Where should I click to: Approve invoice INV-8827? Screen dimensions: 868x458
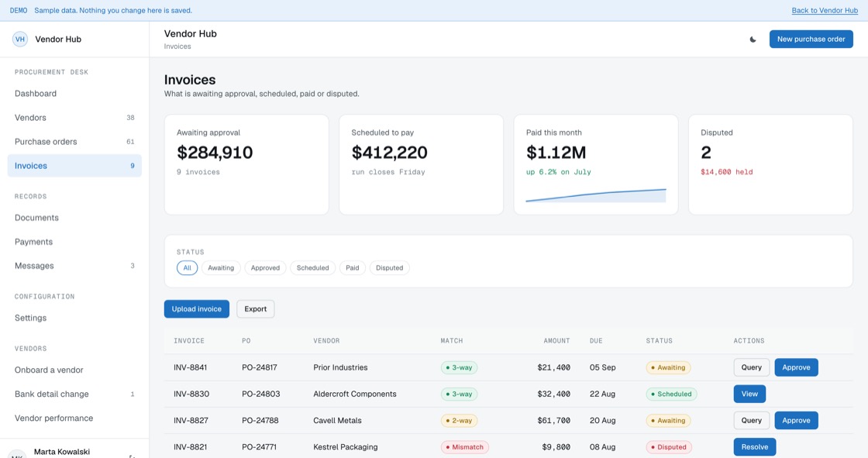click(796, 420)
